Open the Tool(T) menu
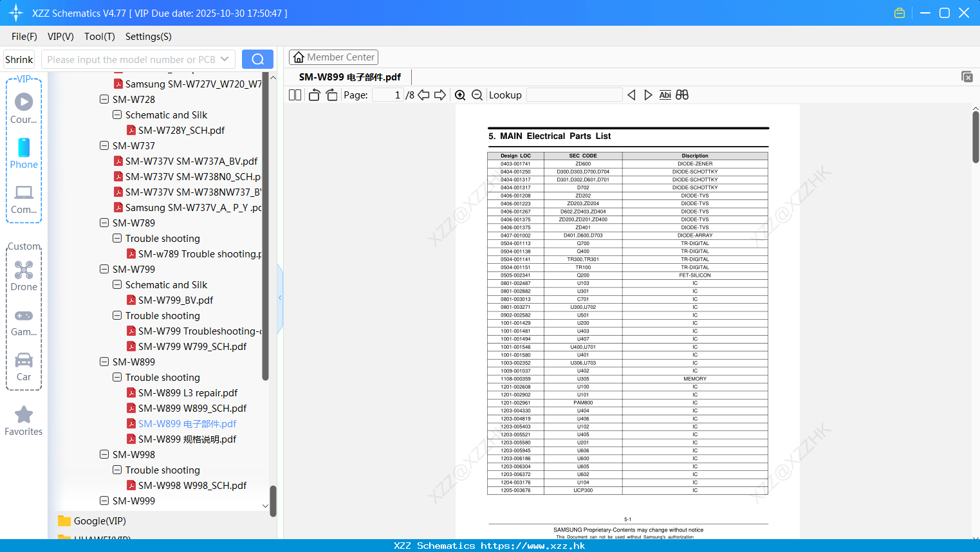Screen dimensions: 980x552 pos(100,37)
